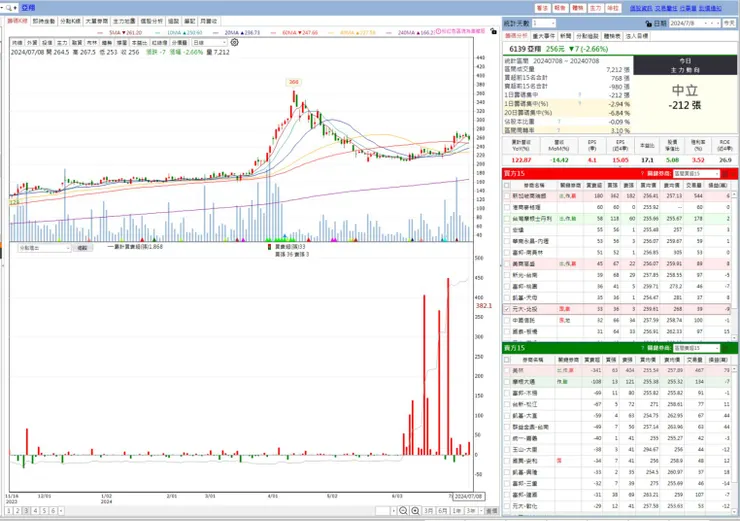Open the 重大事件 tab in right panel
Screen dimensions: 740x521
pyautogui.click(x=544, y=36)
